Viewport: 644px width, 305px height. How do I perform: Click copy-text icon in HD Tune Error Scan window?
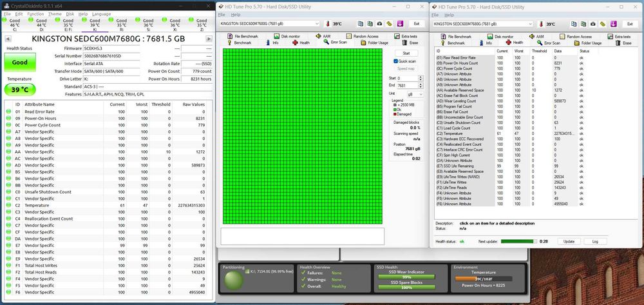(360, 24)
